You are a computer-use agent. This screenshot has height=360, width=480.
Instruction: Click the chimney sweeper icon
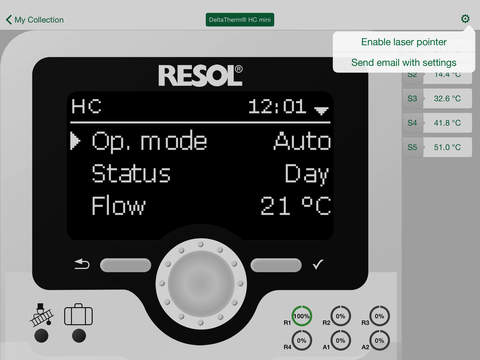41,314
